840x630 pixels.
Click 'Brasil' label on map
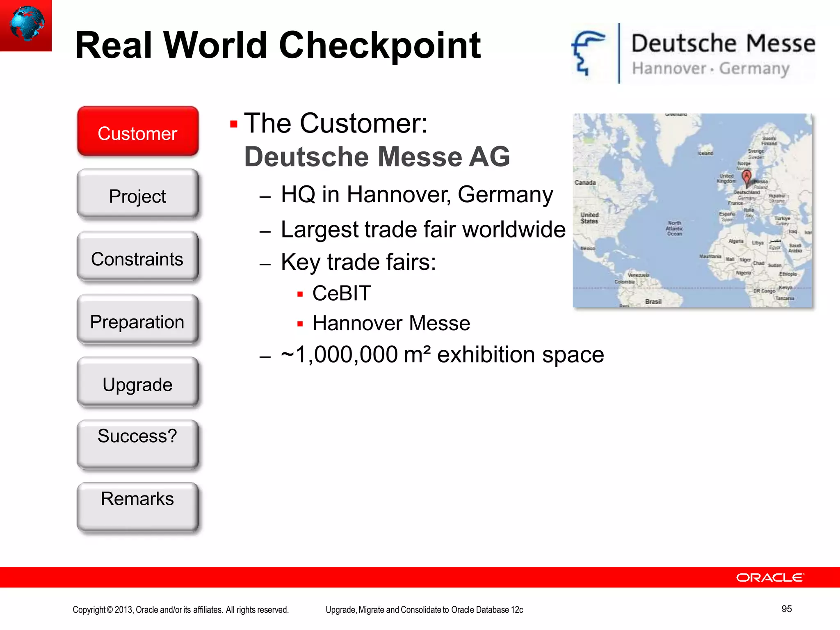(x=653, y=301)
